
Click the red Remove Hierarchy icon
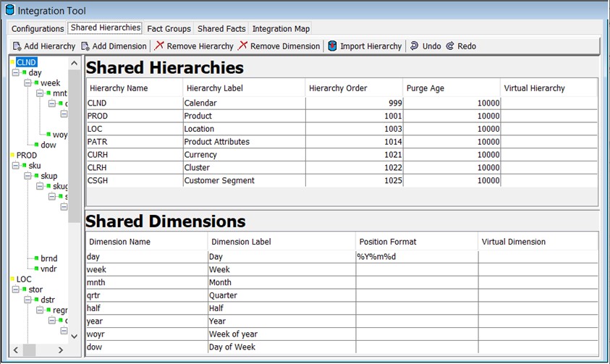pyautogui.click(x=159, y=46)
